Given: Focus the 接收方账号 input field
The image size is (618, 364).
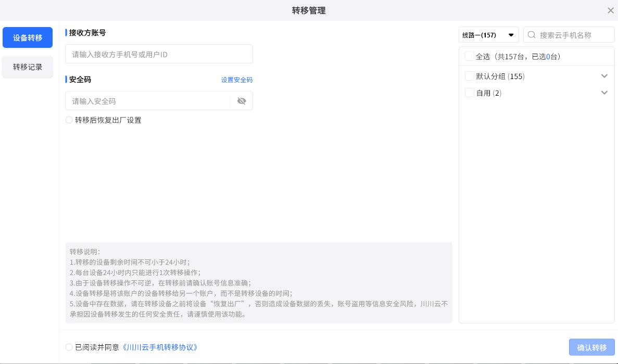Looking at the screenshot, I should tap(159, 54).
